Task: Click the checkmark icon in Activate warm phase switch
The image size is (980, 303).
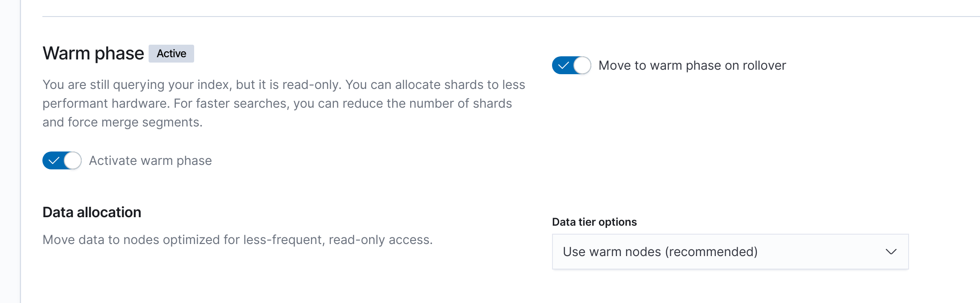Action: coord(54,160)
